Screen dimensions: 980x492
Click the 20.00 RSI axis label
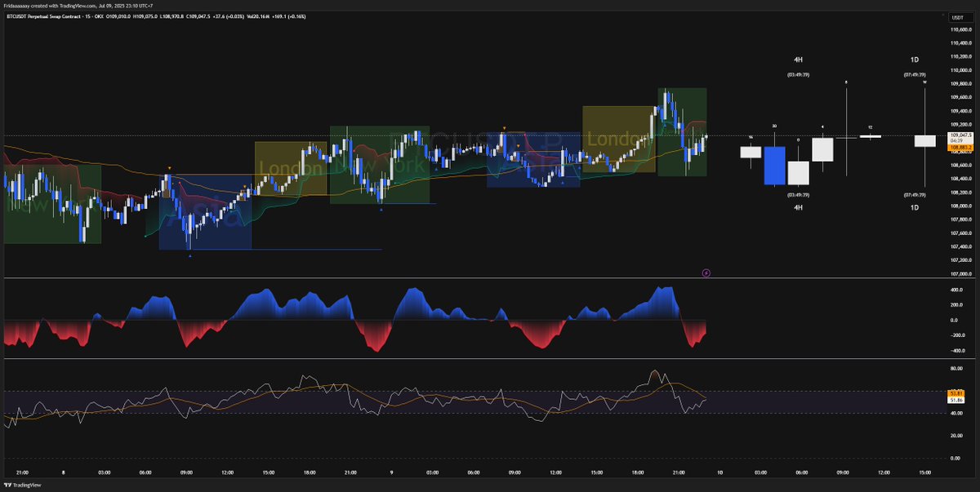(956, 436)
